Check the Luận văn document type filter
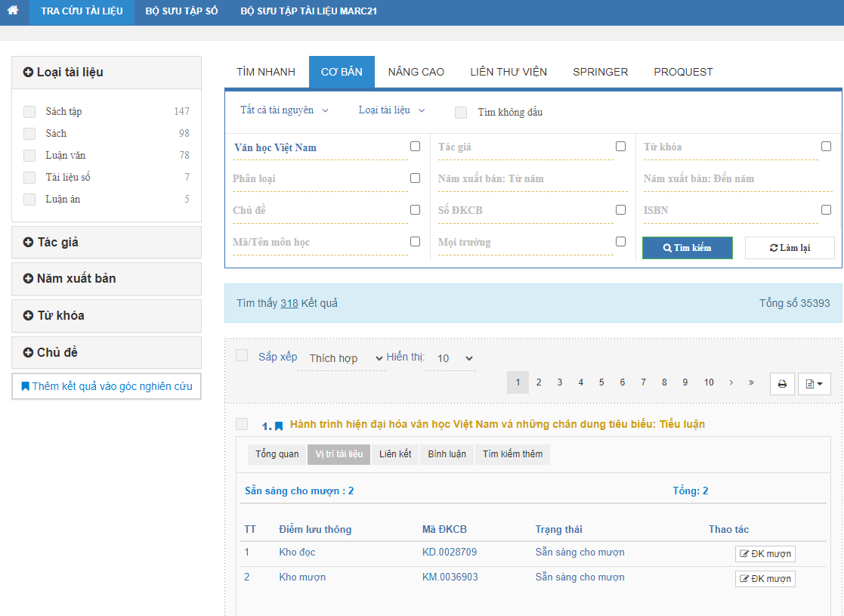This screenshot has height=616, width=844. pyautogui.click(x=29, y=156)
